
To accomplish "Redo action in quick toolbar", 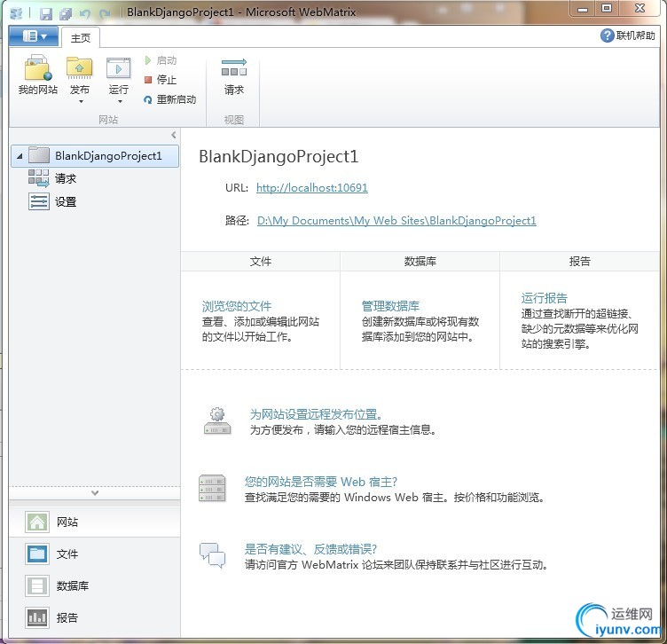I will click(105, 13).
